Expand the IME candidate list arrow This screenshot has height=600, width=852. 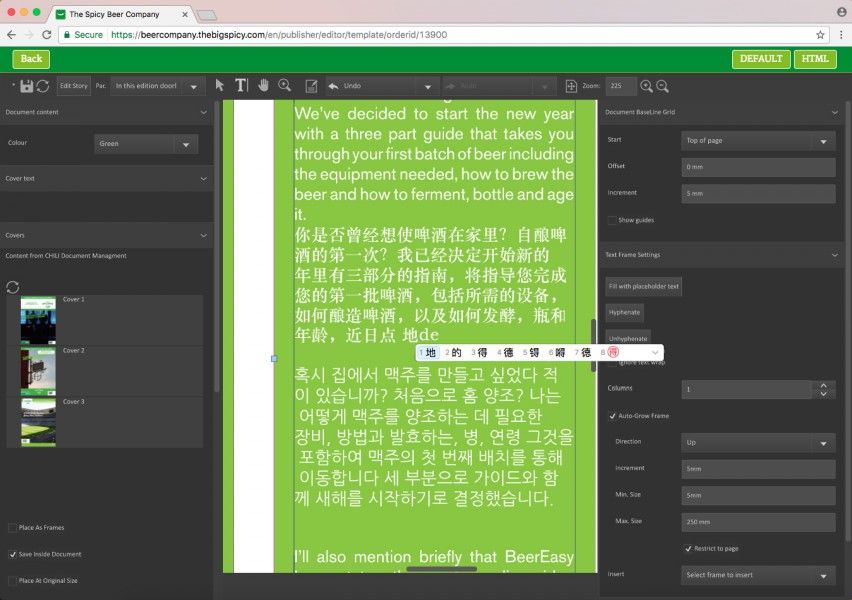[655, 353]
